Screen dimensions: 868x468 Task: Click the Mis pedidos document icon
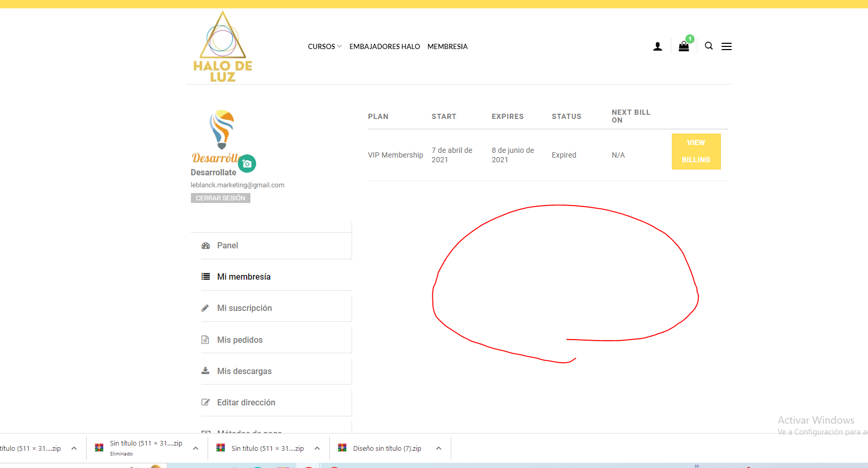(206, 340)
